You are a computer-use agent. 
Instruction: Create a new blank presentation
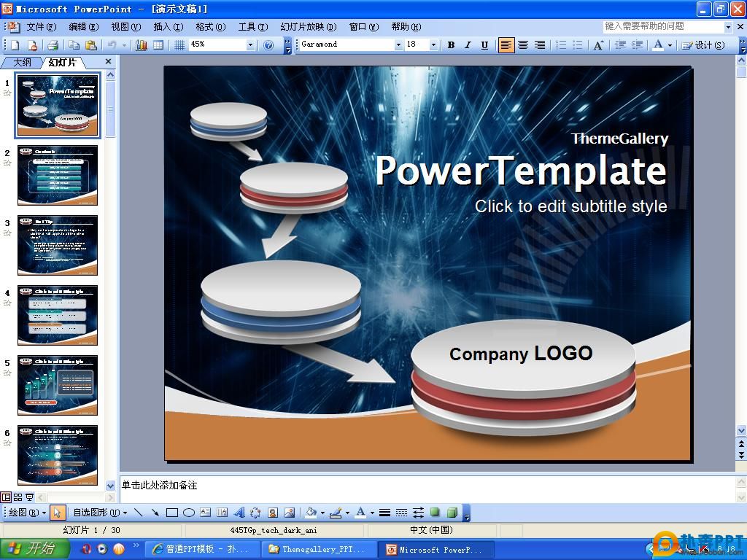[15, 44]
